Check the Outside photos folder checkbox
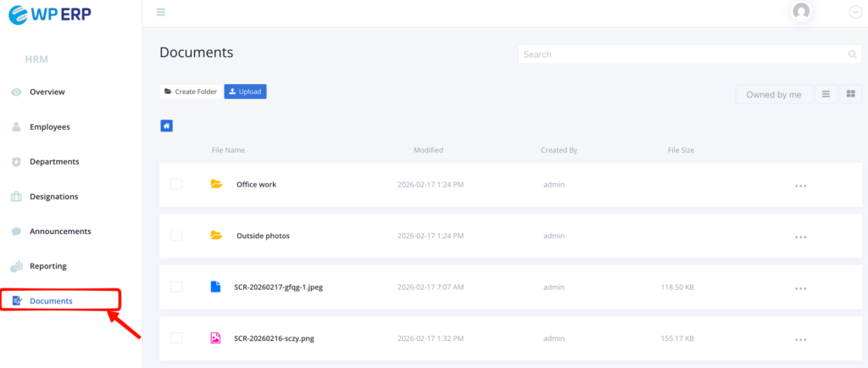Screen dimensions: 868x368 click(176, 236)
